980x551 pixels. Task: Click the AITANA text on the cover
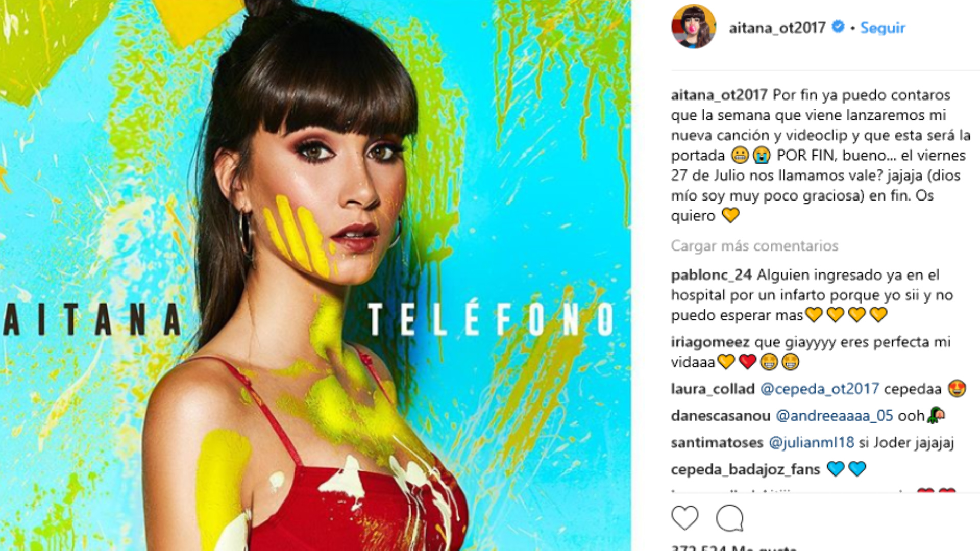click(92, 320)
